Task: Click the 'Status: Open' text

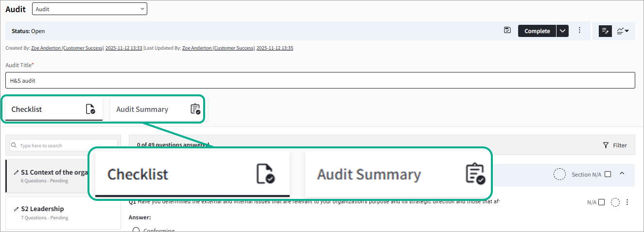Action: (28, 31)
